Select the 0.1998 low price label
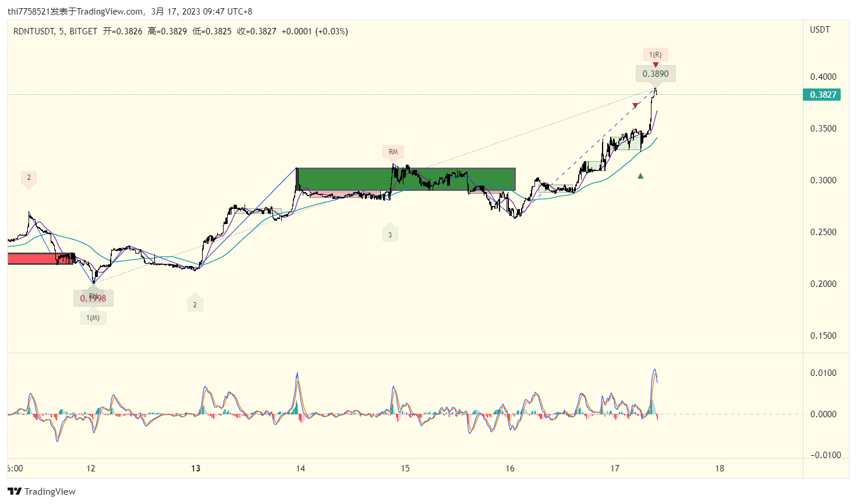 93,298
